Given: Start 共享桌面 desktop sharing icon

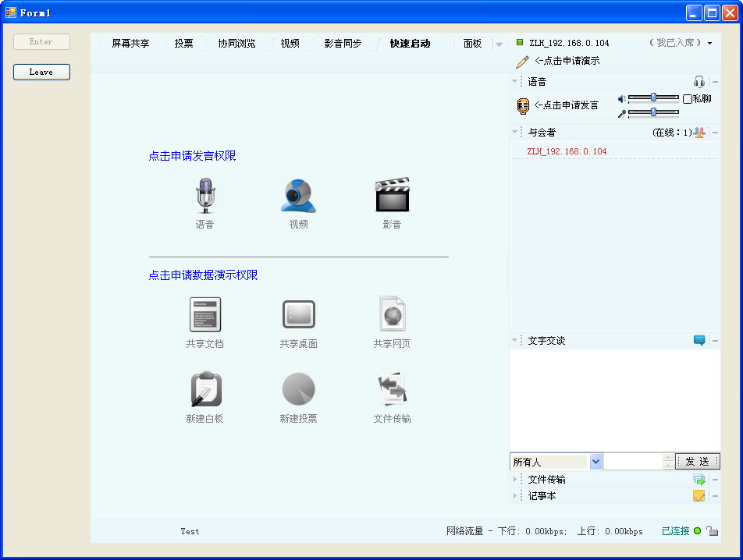Looking at the screenshot, I should pos(299,314).
